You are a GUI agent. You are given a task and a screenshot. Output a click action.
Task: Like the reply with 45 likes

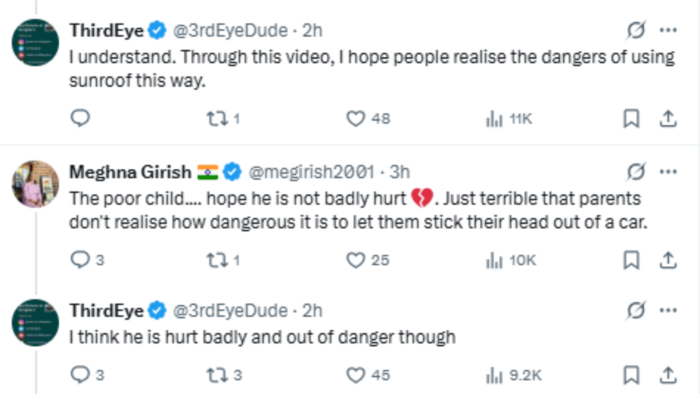368,375
